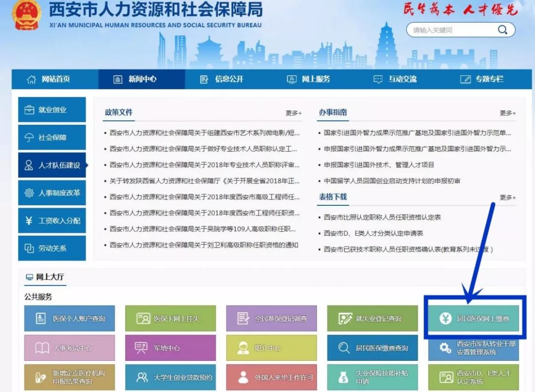This screenshot has width=535, height=392.
Task: Open the 医保卡网上挂失 service tile
Action: (170, 318)
